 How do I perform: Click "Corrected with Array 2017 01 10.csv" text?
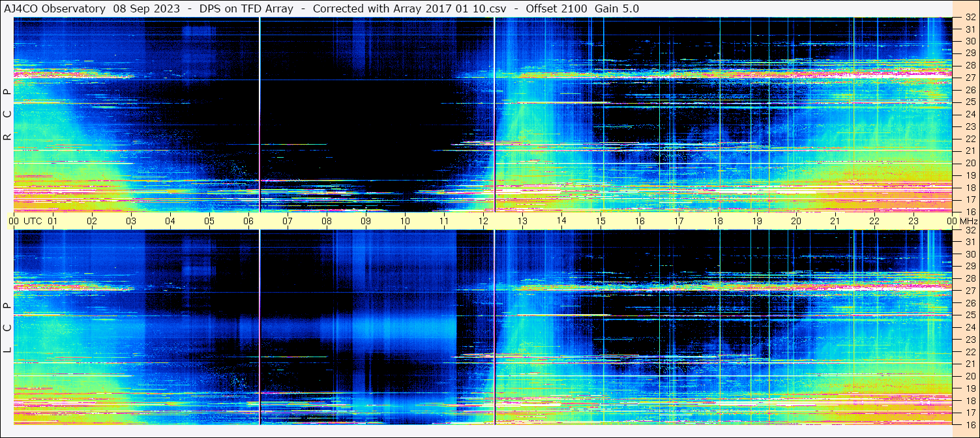tap(409, 8)
